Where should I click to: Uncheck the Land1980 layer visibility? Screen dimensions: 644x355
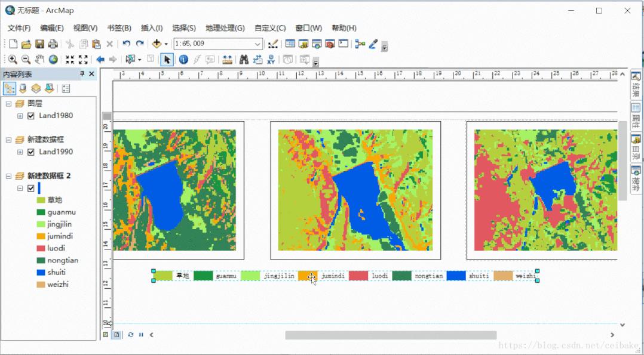[30, 116]
